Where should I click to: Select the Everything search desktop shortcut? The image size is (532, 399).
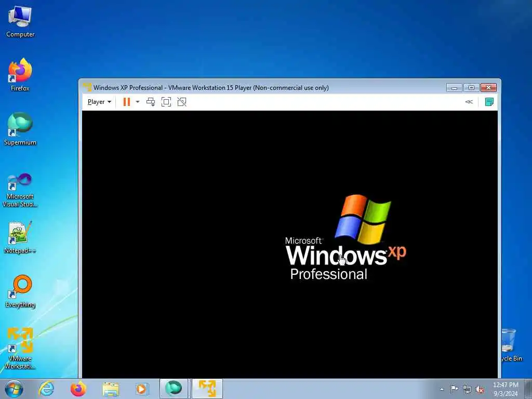[x=20, y=291]
